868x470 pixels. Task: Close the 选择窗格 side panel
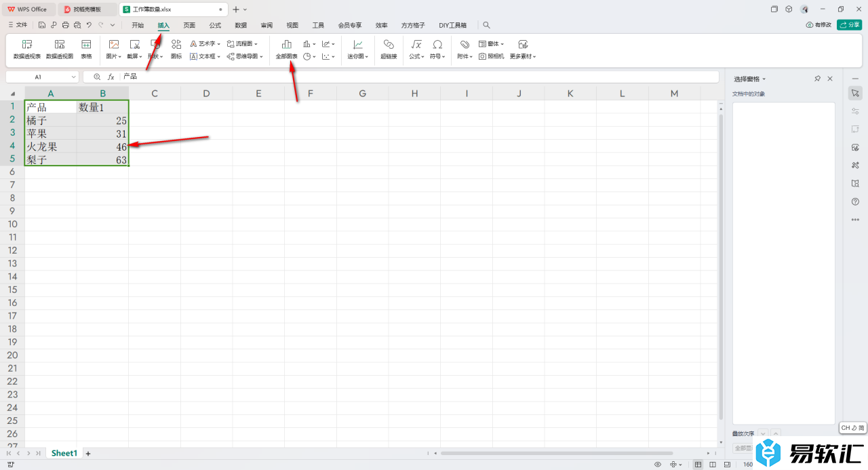pos(830,79)
